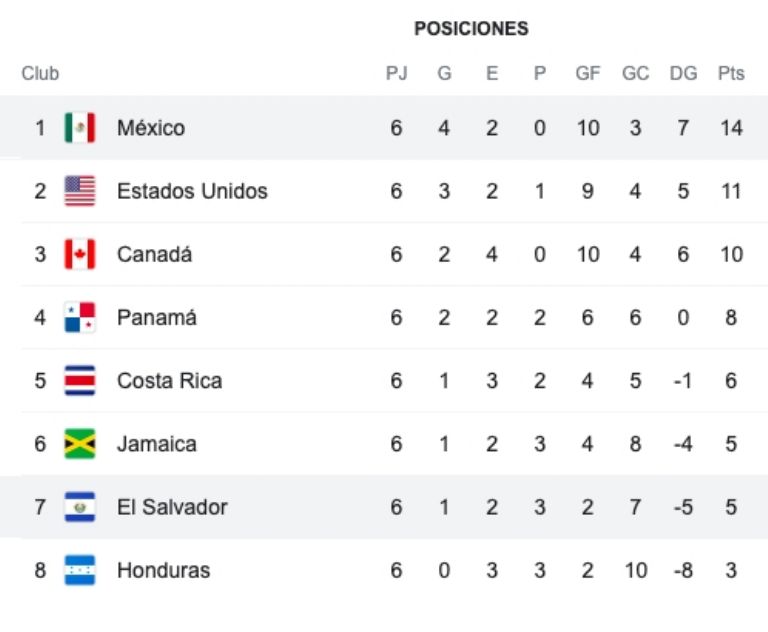Click Jamaica's position number 6
The height and width of the screenshot is (632, 768).
[x=40, y=444]
